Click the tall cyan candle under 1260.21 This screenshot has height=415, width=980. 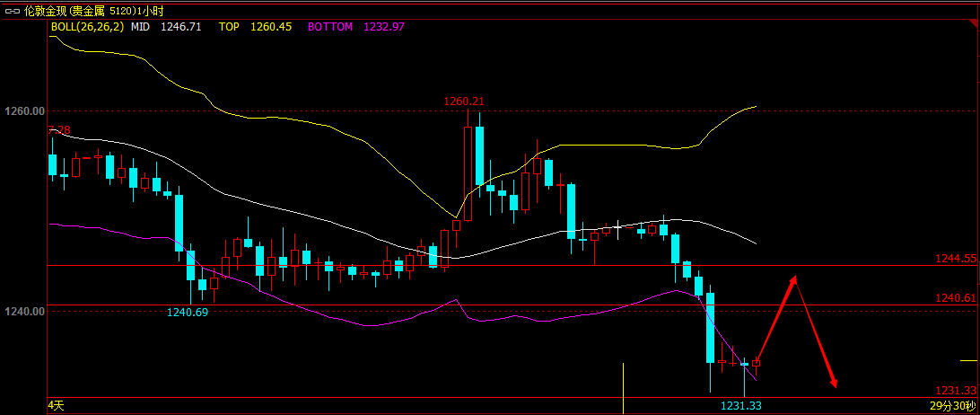tap(479, 156)
